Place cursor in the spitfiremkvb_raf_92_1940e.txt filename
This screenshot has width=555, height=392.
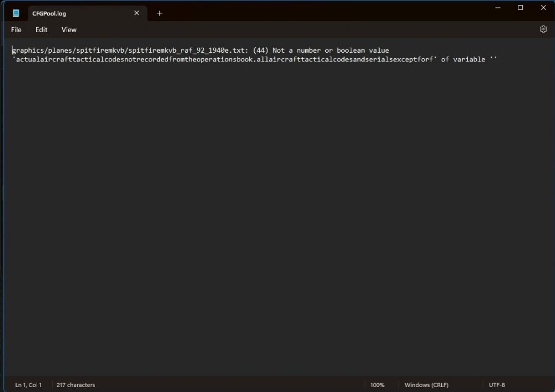click(189, 50)
